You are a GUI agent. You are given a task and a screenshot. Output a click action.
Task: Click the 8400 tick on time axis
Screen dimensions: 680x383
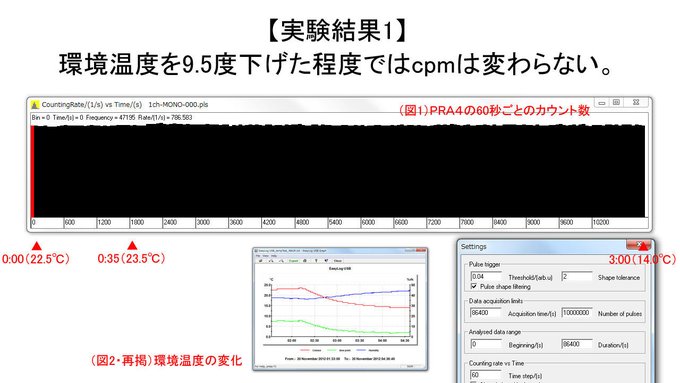[x=500, y=223]
